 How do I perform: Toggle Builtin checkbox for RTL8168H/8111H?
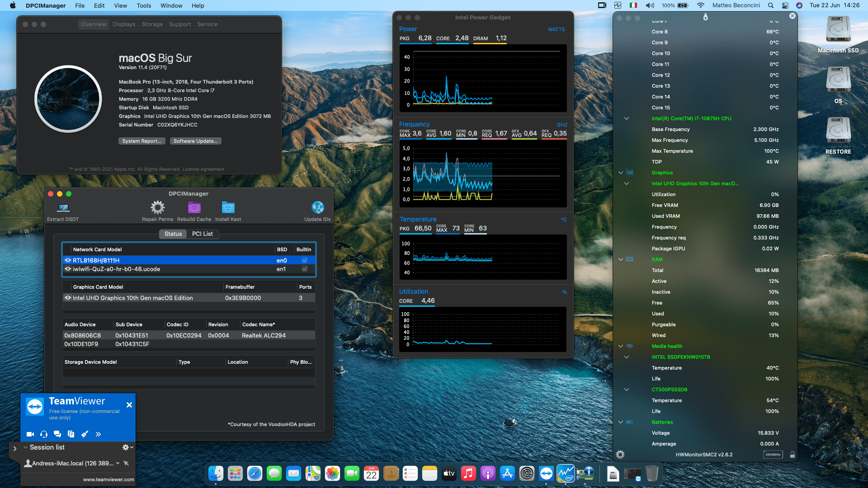305,260
